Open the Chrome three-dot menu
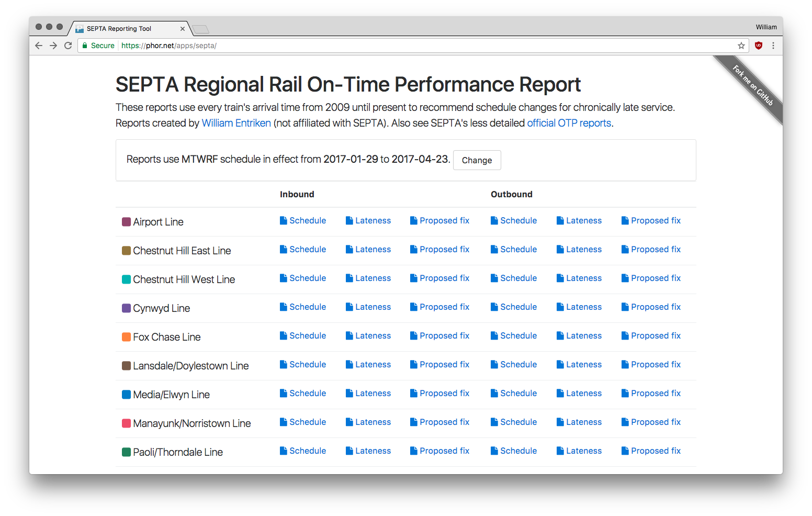812x516 pixels. 773,46
